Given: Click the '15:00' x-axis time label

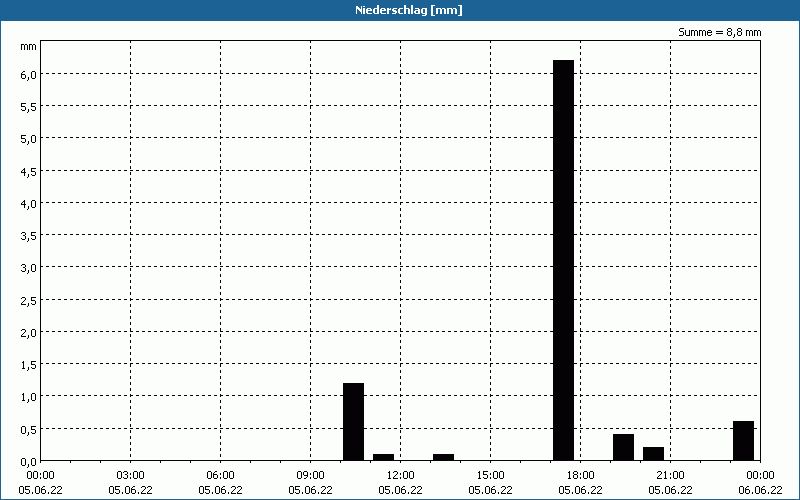Looking at the screenshot, I should 490,476.
